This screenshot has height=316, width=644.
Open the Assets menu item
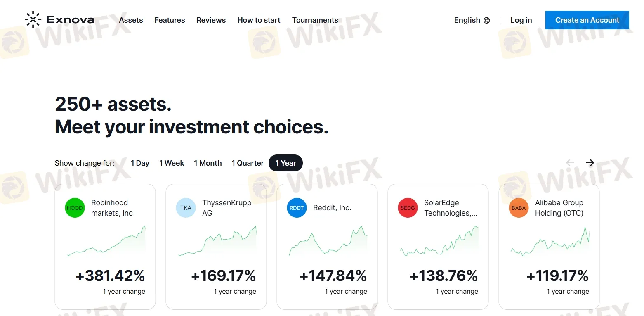pos(131,20)
